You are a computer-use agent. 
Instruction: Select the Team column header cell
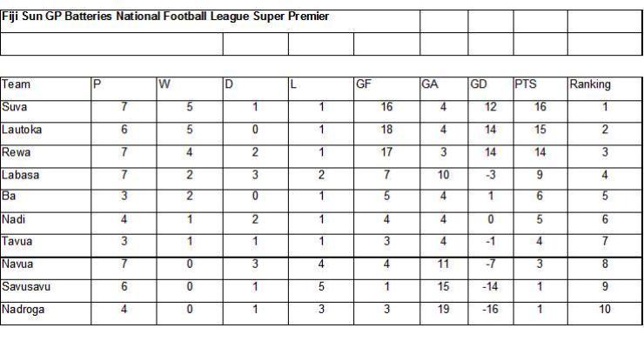tap(45, 88)
